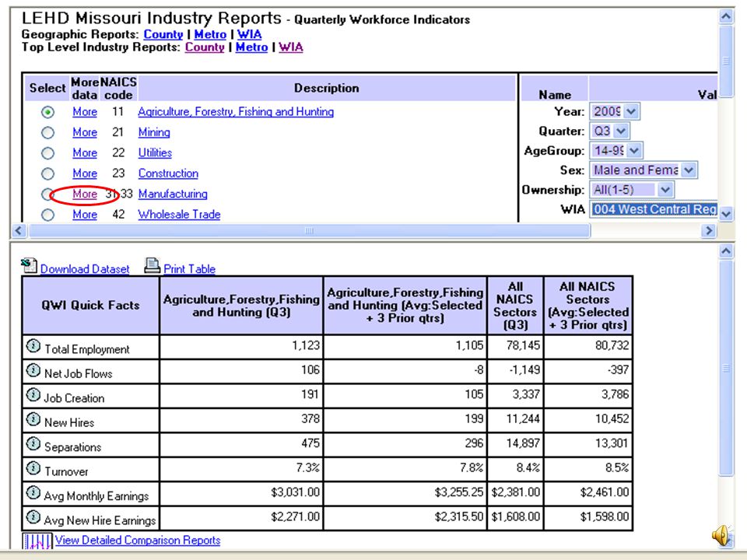Open Geographic Reports County link
747x560 pixels.
tap(163, 34)
